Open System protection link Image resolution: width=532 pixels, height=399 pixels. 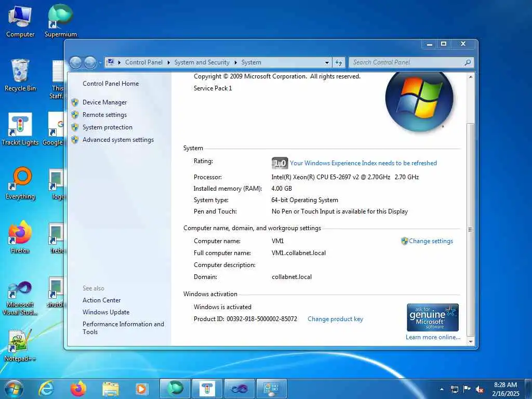pyautogui.click(x=107, y=127)
